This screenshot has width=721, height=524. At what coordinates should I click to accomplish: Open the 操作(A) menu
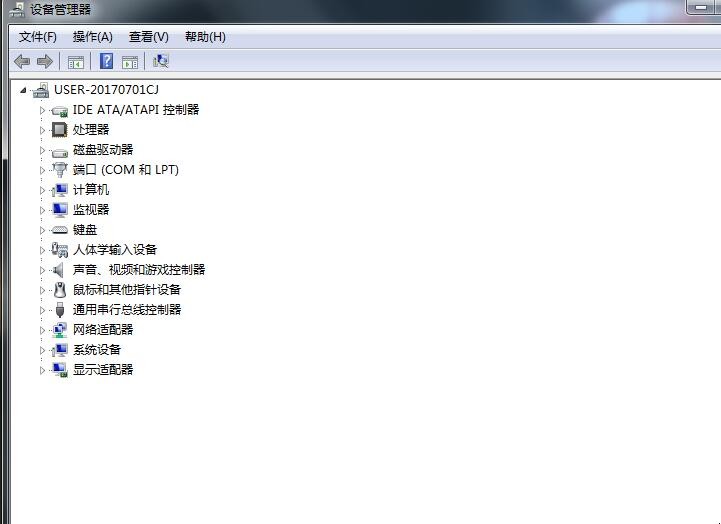92,37
